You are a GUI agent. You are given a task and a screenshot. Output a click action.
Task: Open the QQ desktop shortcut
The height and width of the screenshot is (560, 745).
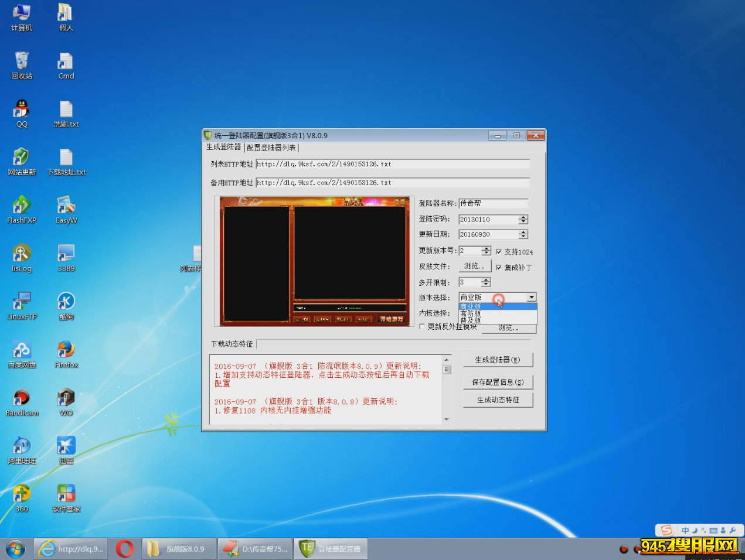click(x=22, y=110)
